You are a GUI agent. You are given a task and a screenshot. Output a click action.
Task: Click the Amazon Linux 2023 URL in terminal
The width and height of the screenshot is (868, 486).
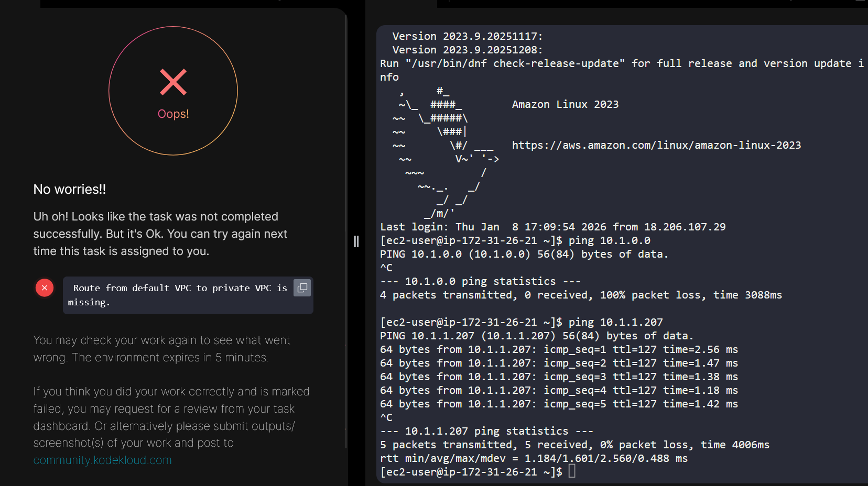point(656,145)
